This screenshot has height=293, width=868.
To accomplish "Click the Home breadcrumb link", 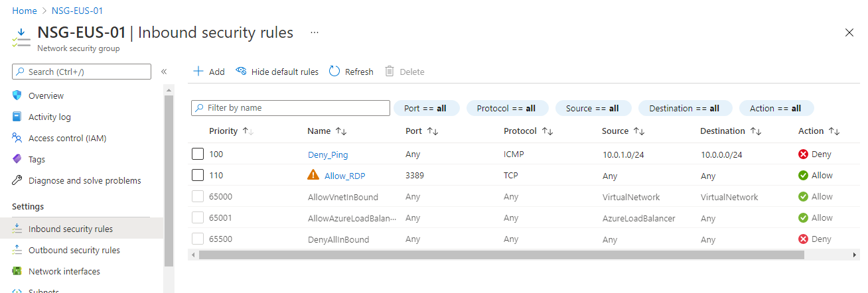I will point(24,11).
